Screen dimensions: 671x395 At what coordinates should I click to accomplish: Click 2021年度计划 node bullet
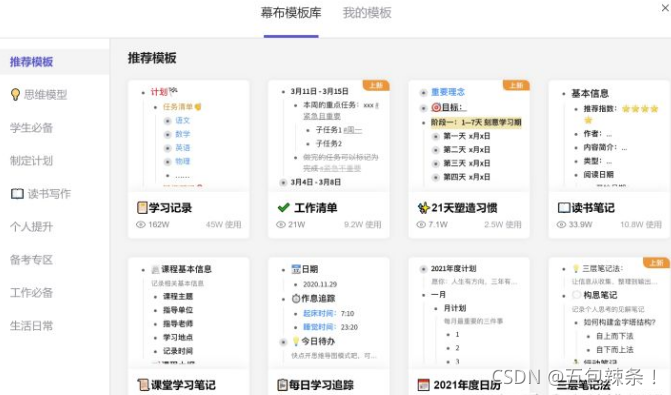point(423,269)
